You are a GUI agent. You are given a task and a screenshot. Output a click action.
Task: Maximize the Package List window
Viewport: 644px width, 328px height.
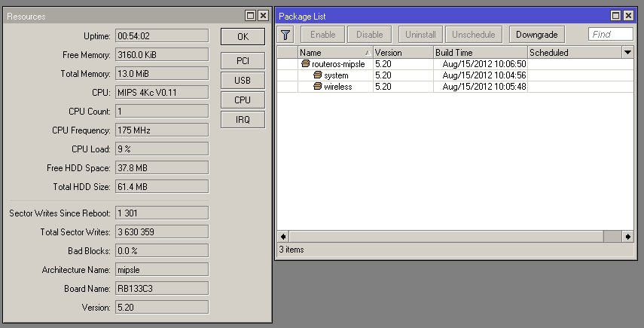tap(615, 16)
